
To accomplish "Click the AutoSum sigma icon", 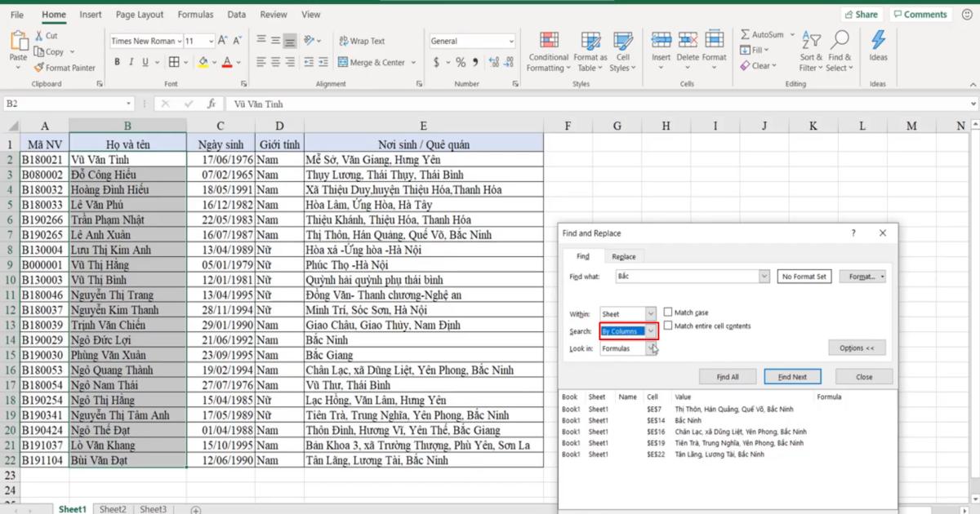I will 746,35.
